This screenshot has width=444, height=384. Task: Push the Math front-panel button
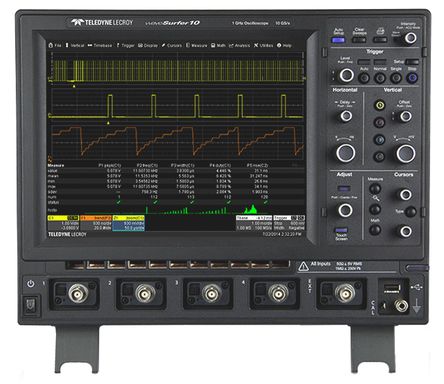click(375, 230)
